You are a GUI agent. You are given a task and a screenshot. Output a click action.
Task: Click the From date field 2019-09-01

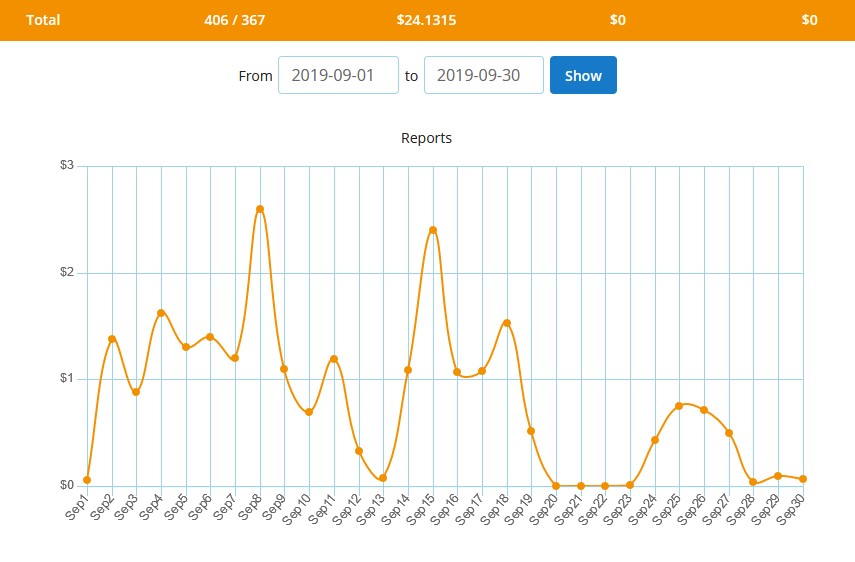tap(338, 75)
